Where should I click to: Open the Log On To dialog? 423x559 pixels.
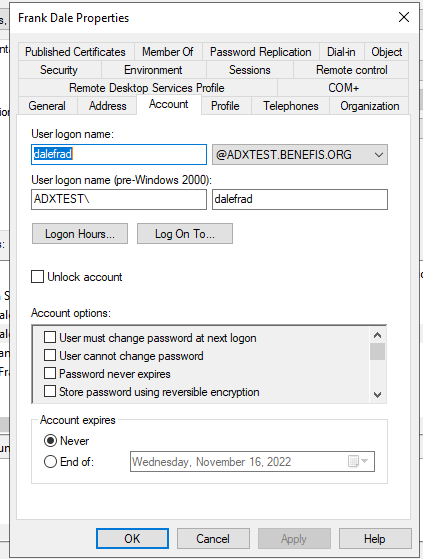185,234
